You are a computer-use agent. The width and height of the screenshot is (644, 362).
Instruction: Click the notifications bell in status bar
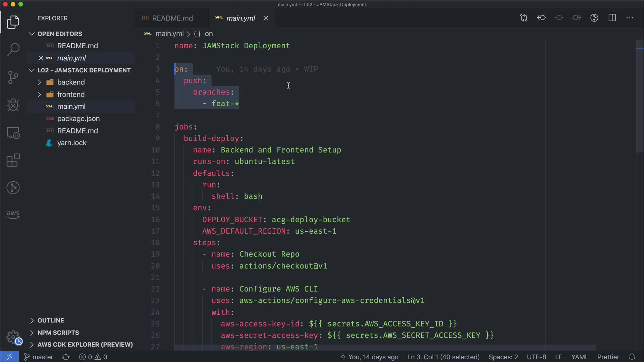click(632, 357)
